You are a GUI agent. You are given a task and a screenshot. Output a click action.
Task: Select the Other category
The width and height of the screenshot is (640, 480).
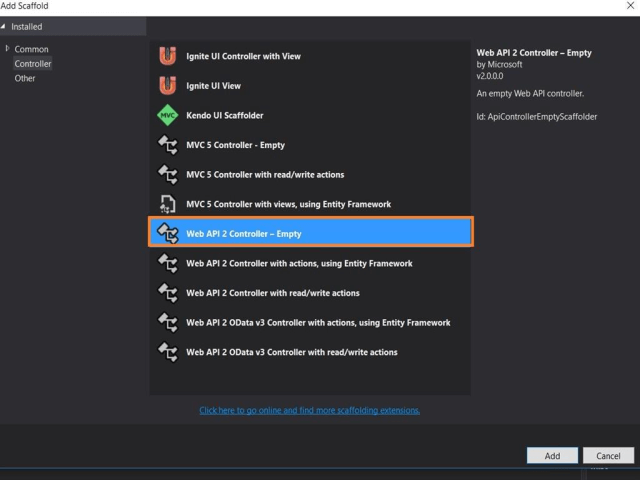[25, 78]
